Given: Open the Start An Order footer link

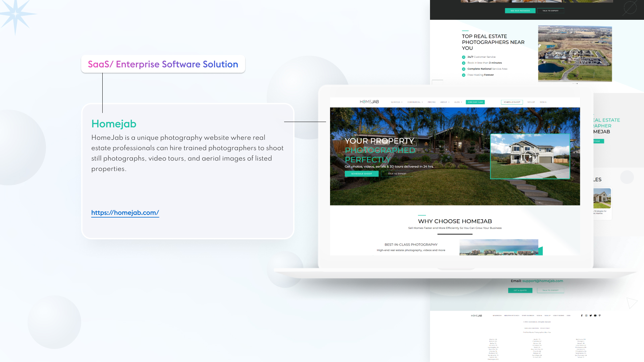Looking at the screenshot, I should (x=528, y=316).
